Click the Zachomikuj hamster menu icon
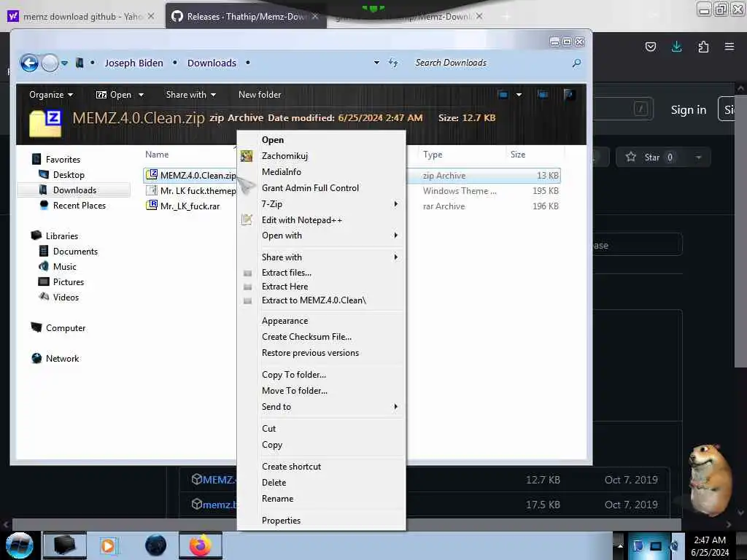The height and width of the screenshot is (560, 747). (247, 156)
